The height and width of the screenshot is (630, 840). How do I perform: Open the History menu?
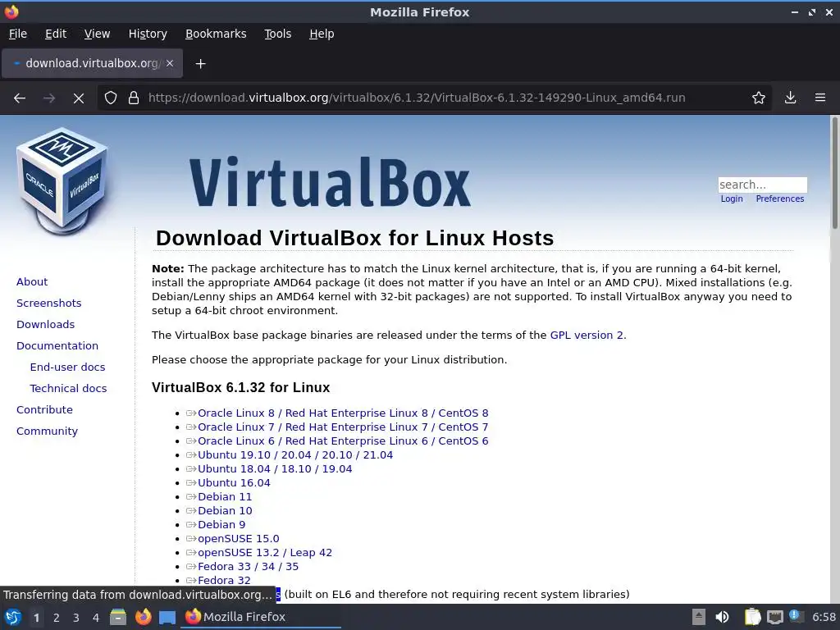point(148,34)
